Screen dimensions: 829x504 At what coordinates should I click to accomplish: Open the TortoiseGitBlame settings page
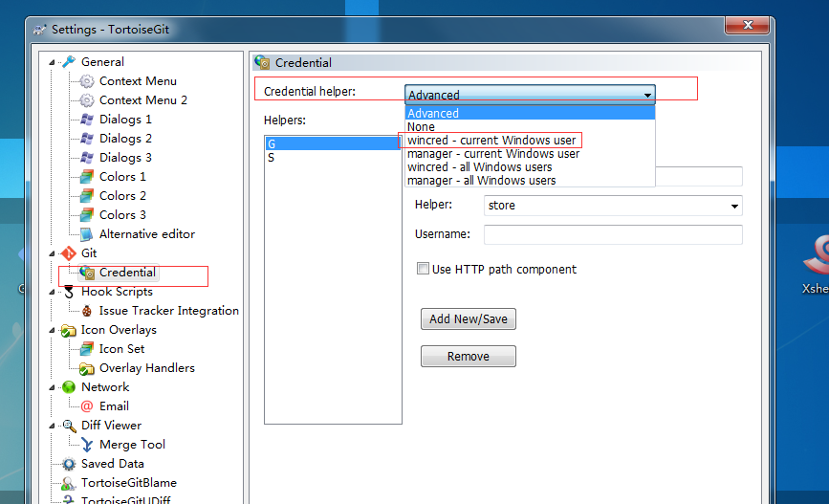pyautogui.click(x=128, y=483)
